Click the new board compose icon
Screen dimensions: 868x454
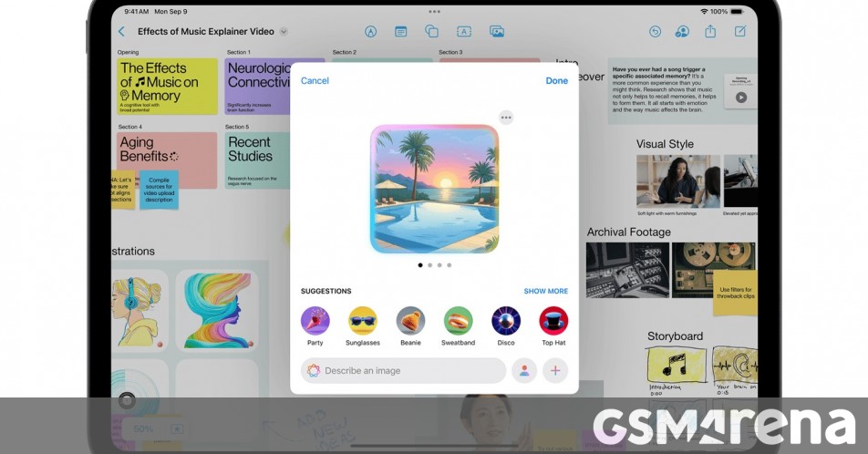click(x=740, y=32)
